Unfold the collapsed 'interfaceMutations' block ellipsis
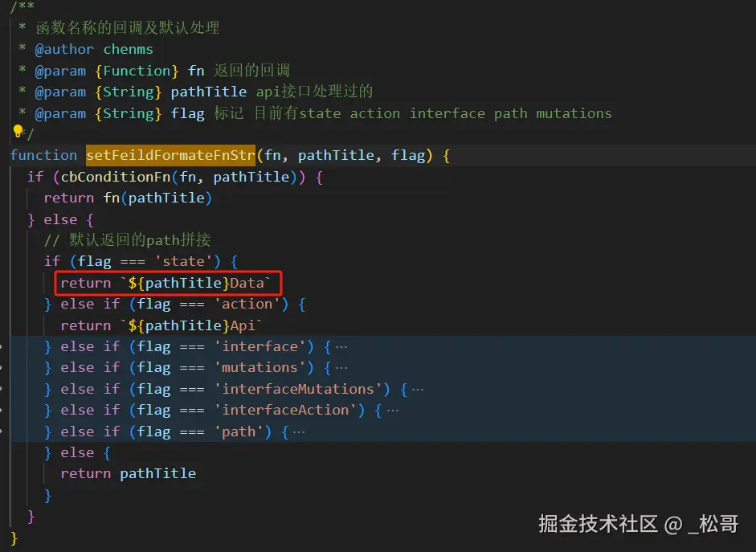Viewport: 756px width, 552px height. point(417,389)
